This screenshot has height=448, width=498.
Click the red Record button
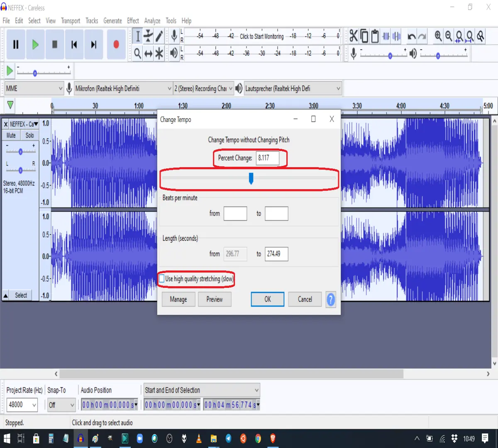[116, 44]
